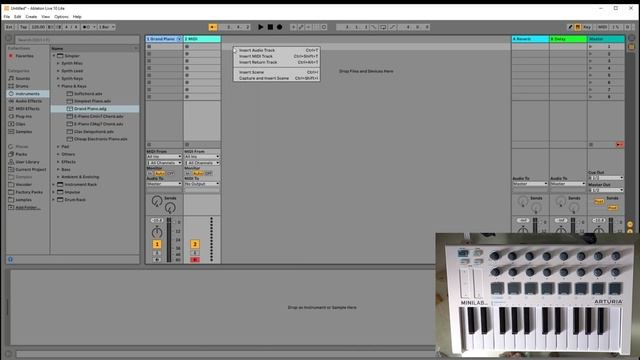Toggle Ext sync button
The image size is (640, 360).
tap(9, 27)
